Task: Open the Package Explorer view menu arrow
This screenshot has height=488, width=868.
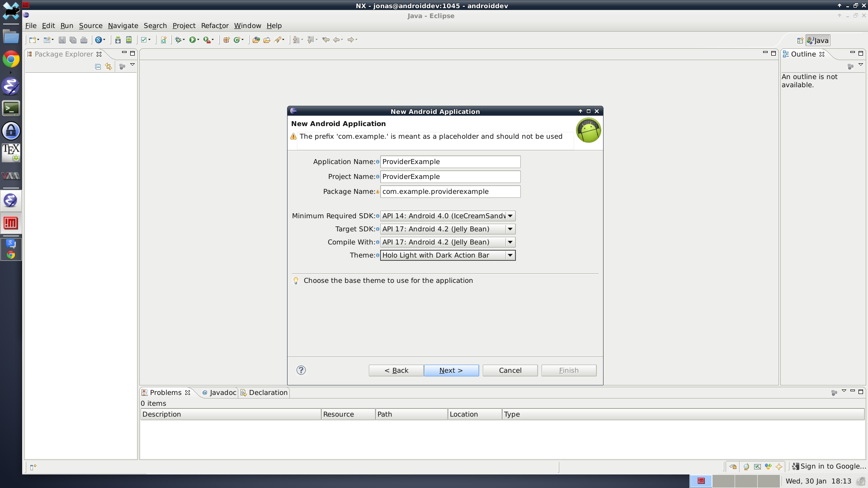Action: [x=132, y=65]
